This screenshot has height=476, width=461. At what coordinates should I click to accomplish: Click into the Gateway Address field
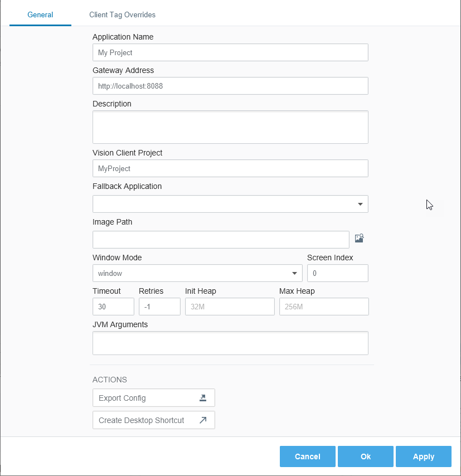coord(230,86)
